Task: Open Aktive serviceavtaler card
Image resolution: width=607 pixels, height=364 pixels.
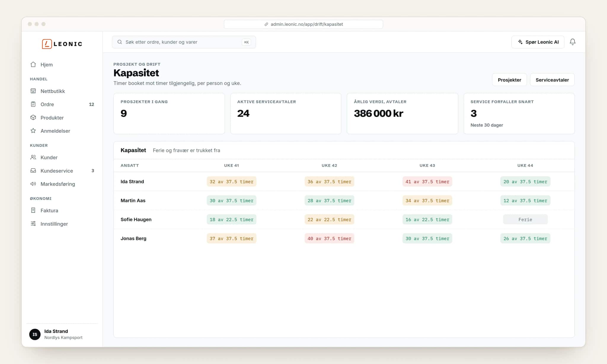Action: pos(286,113)
